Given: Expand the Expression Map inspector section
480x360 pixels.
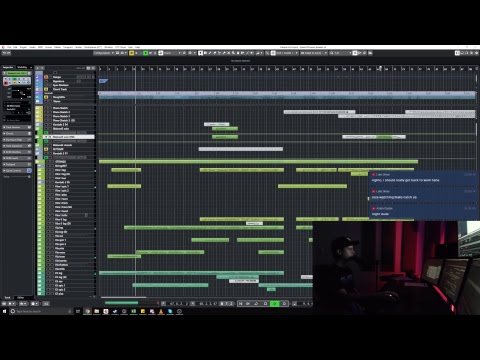Looking at the screenshot, I should click(x=17, y=140).
